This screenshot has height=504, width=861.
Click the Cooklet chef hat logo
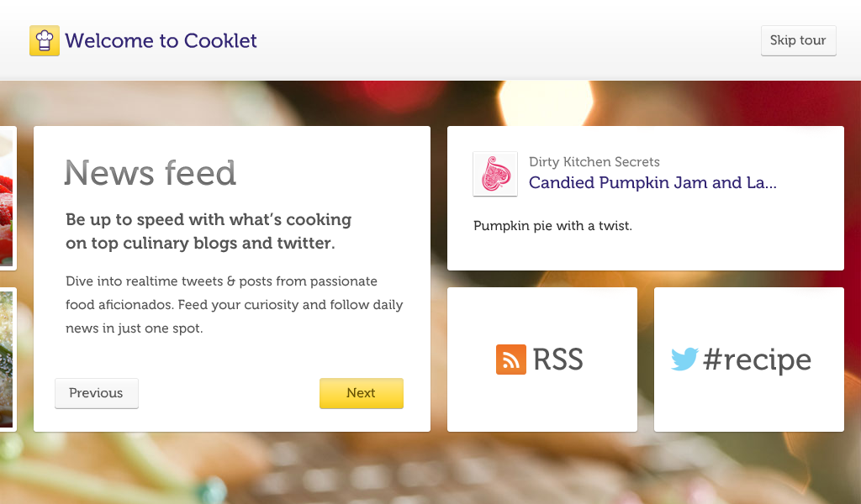click(x=44, y=40)
